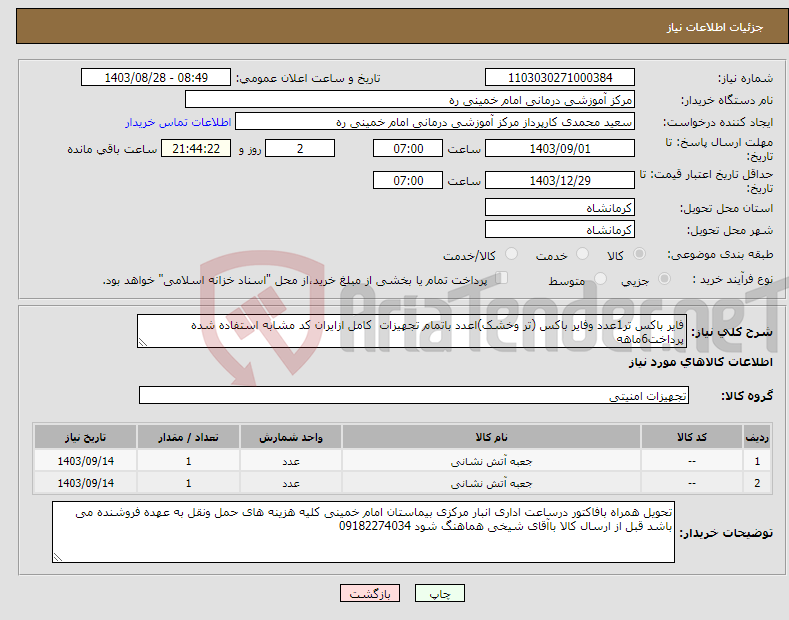Screen dimensions: 789x620
Task: Click response deadline hour 07:00 field
Action: click(x=408, y=148)
